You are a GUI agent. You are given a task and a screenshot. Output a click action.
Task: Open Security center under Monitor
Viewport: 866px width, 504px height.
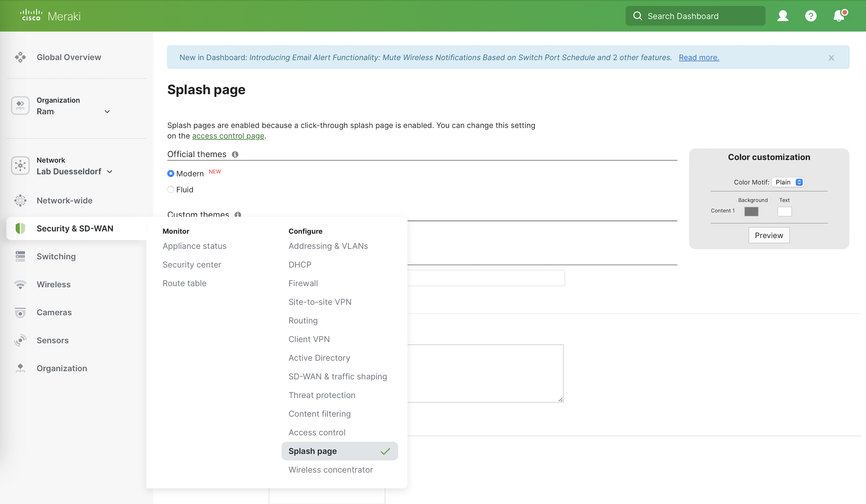[192, 264]
